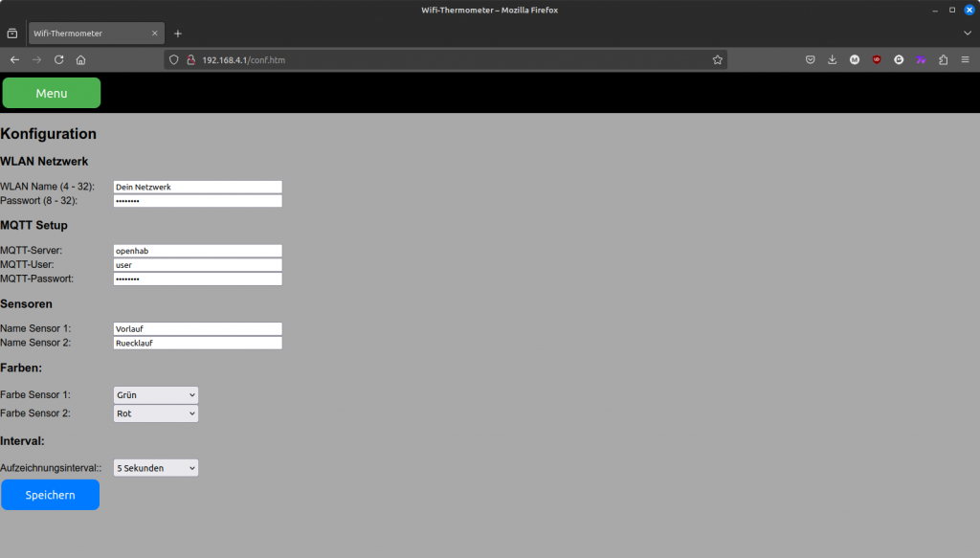The height and width of the screenshot is (558, 980).
Task: Focus the WLAN Name text field
Action: 197,187
